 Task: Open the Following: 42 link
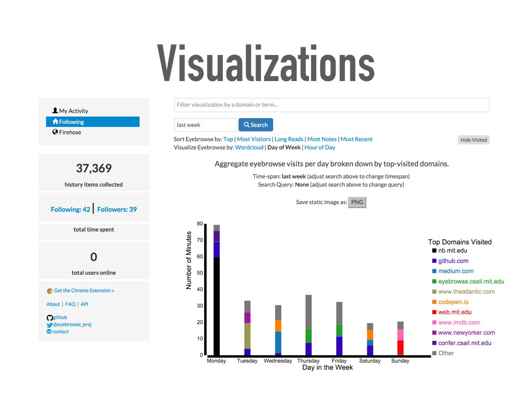click(71, 209)
